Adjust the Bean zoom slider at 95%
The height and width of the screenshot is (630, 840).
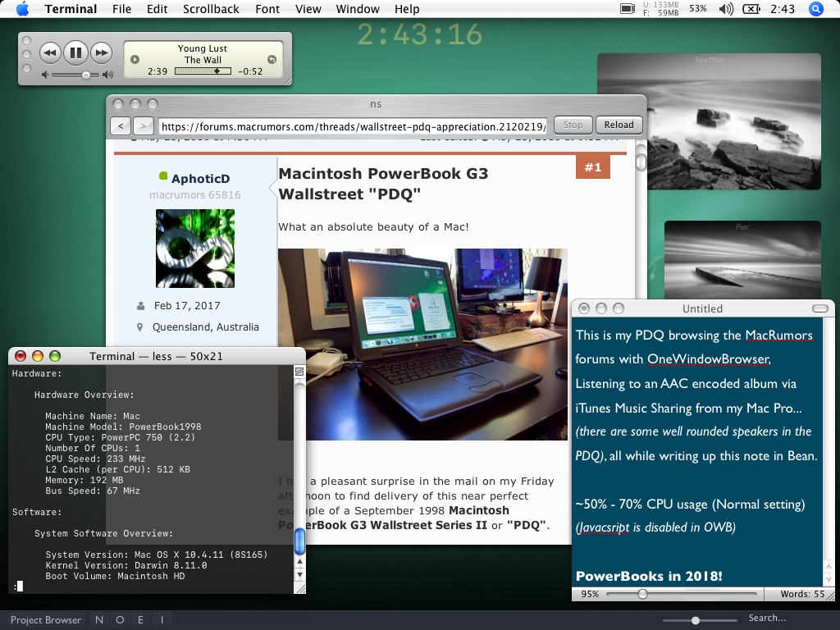(x=642, y=594)
